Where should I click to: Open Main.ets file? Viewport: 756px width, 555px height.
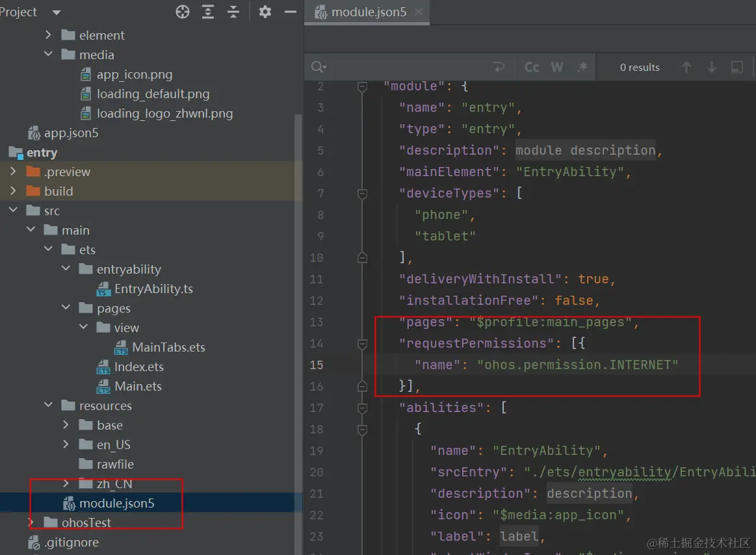click(x=137, y=386)
